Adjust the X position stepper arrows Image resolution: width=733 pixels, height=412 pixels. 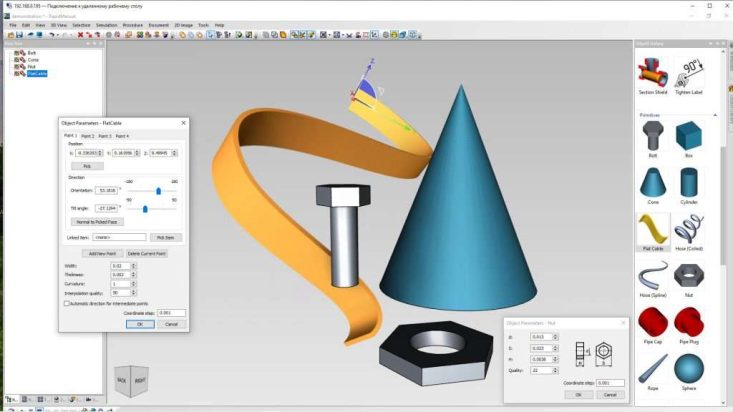[x=100, y=153]
